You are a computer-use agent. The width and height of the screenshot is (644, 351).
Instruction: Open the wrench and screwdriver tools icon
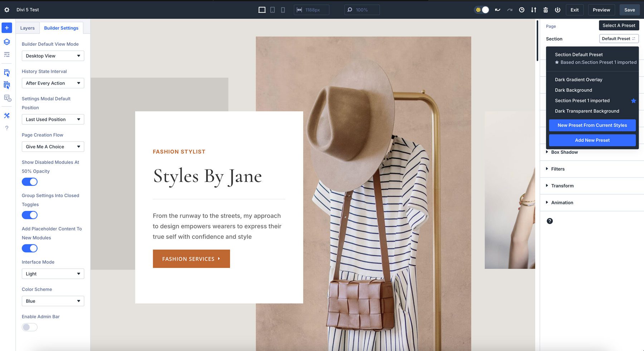6,115
